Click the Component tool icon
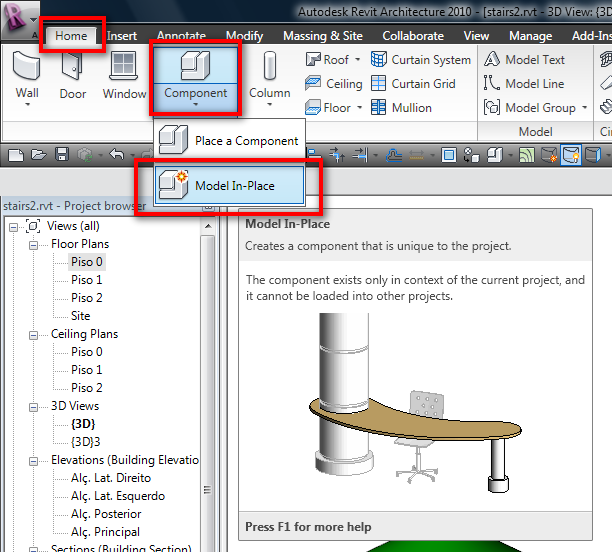Image resolution: width=612 pixels, height=552 pixels. coord(195,66)
